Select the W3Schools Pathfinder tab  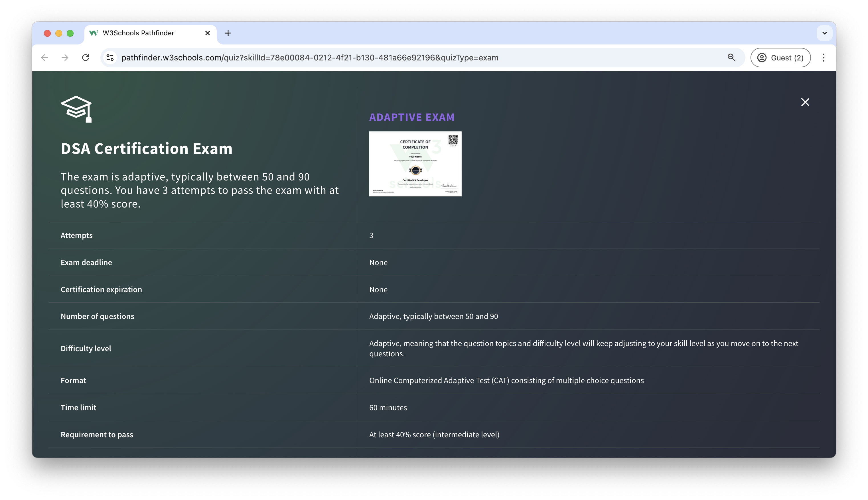144,33
